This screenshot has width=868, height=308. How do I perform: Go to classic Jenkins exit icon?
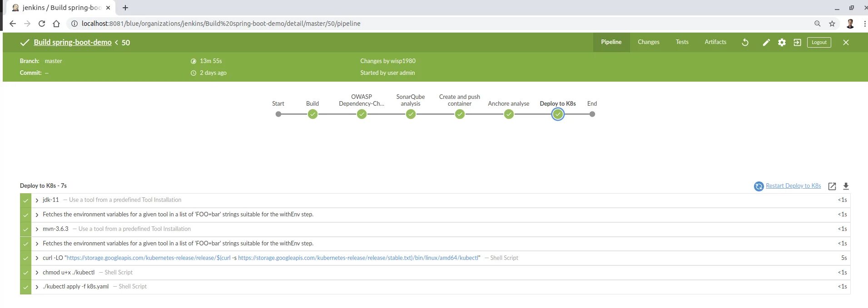[797, 42]
